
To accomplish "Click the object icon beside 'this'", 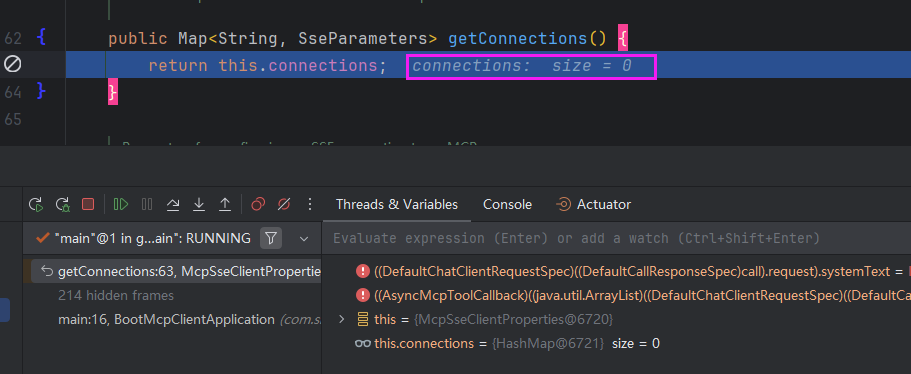I will [x=363, y=319].
